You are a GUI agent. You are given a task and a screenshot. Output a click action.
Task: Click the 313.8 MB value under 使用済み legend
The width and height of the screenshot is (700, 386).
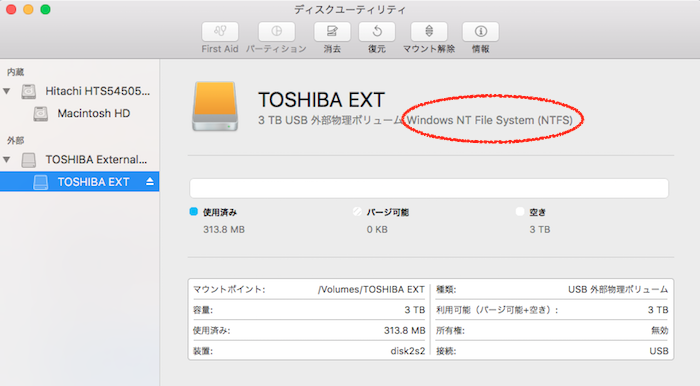point(224,229)
